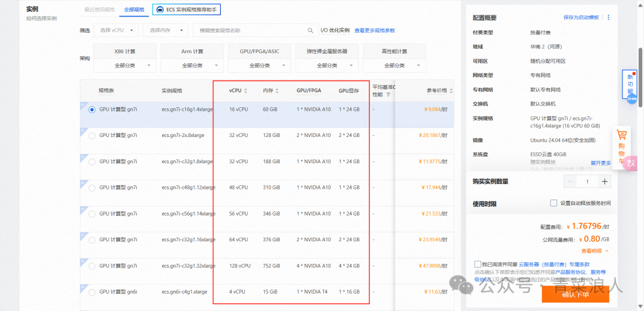The image size is (644, 311).
Task: Expand 展开更多 in configuration summary
Action: [x=601, y=163]
